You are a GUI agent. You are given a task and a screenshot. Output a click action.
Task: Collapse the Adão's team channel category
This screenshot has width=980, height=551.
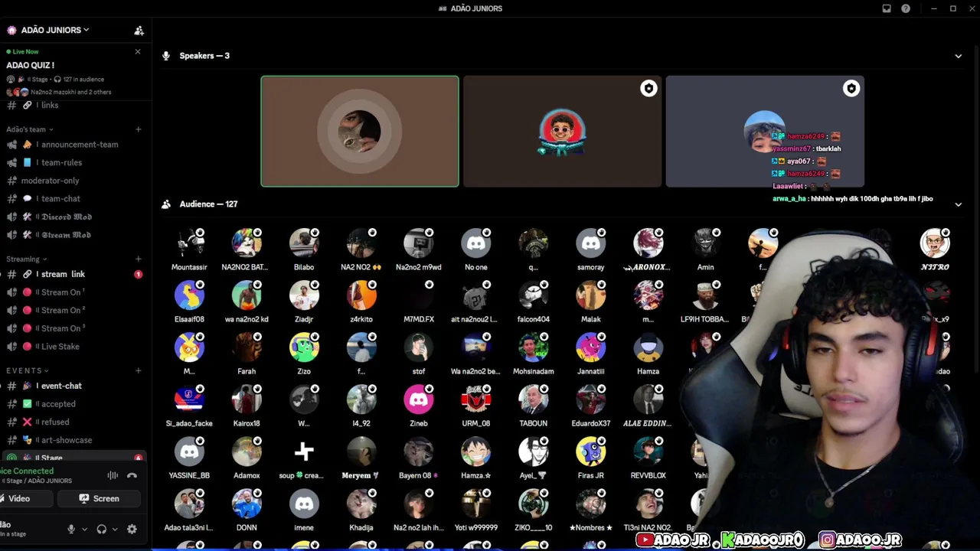click(30, 129)
